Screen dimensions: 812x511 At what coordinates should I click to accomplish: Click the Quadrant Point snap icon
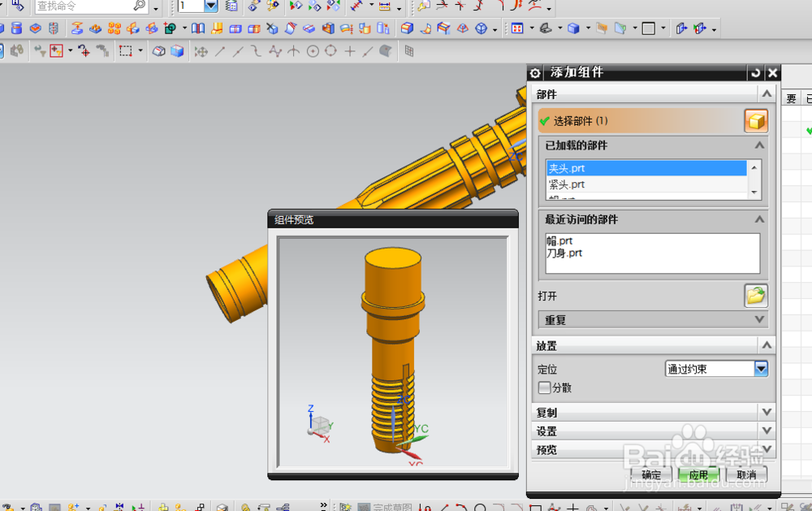pos(331,51)
